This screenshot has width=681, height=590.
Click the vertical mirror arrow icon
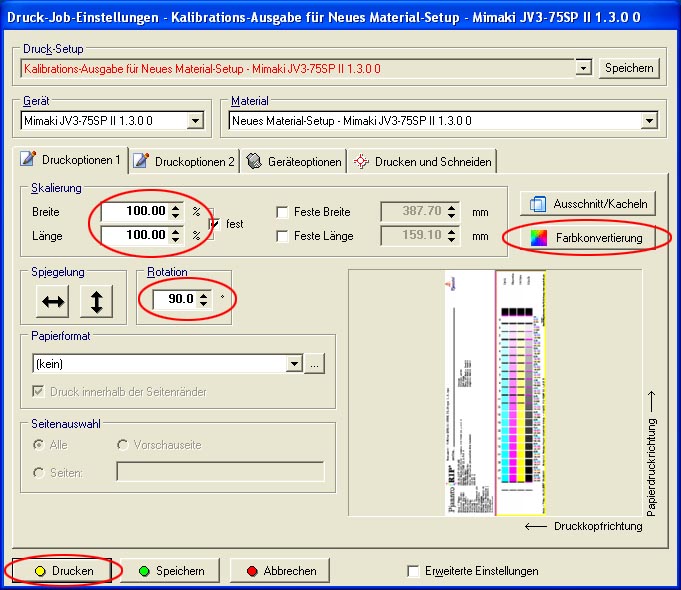(96, 301)
